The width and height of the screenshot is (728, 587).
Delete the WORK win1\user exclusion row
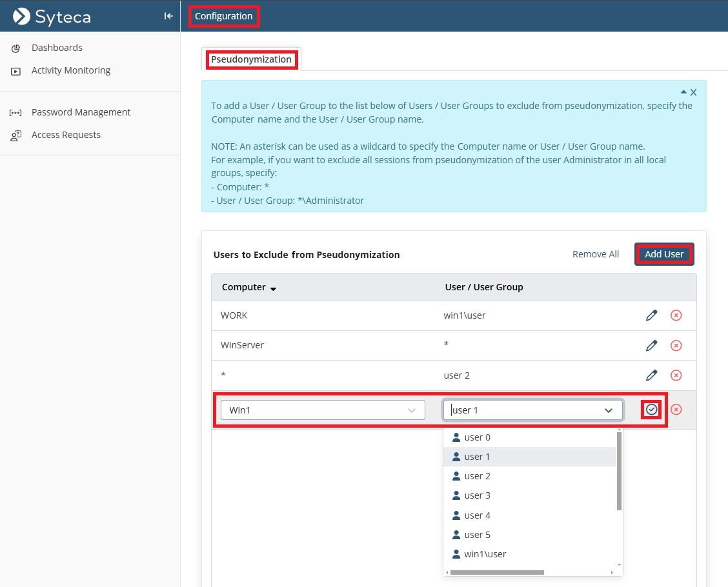(x=676, y=315)
